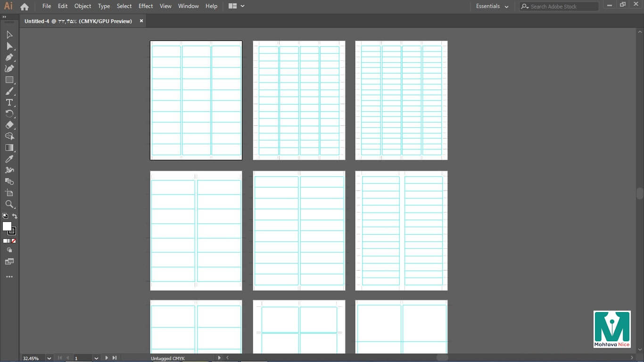Choose the Eraser tool
This screenshot has width=644, height=362.
click(9, 125)
